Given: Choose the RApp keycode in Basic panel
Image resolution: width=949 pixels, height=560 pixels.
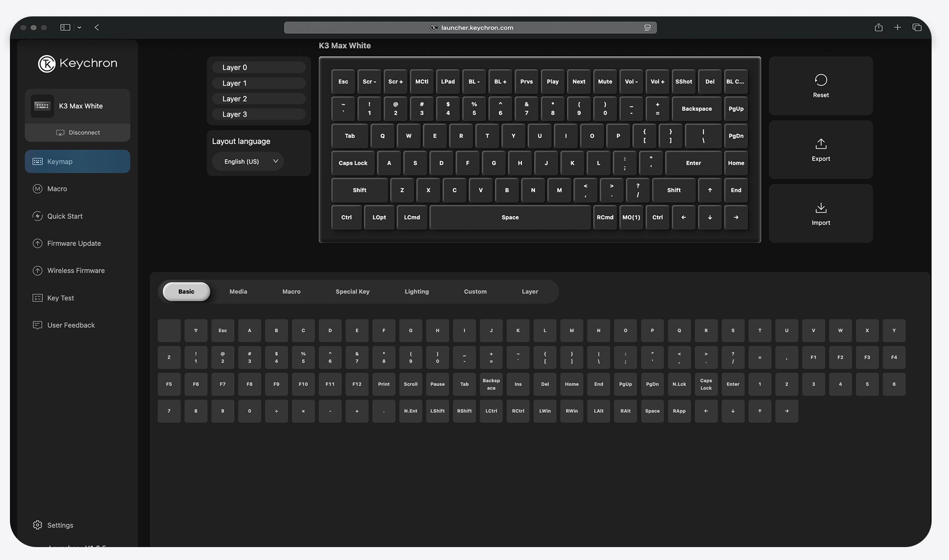Looking at the screenshot, I should click(x=679, y=411).
